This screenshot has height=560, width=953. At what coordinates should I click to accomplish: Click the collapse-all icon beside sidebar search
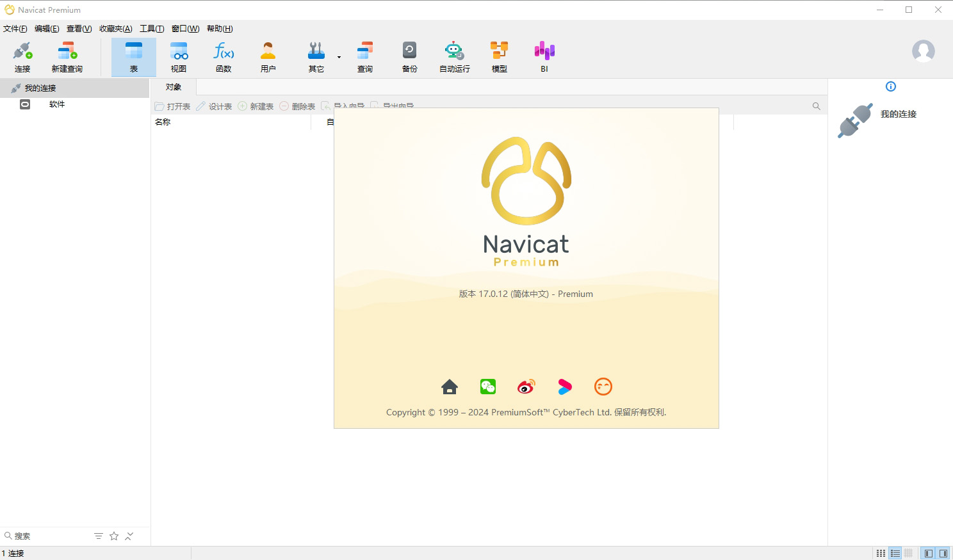click(129, 536)
